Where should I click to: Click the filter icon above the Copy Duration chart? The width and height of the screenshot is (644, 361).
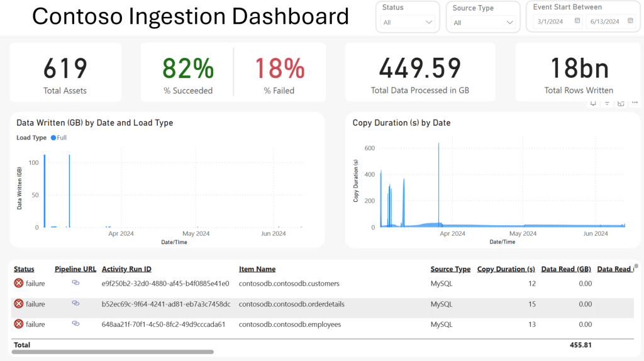coord(607,104)
